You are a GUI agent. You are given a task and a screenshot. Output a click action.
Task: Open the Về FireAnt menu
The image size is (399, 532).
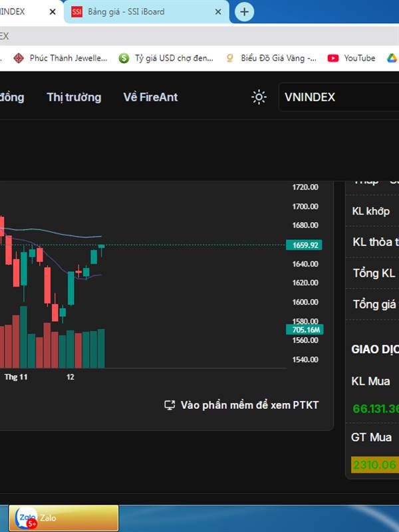coord(150,97)
